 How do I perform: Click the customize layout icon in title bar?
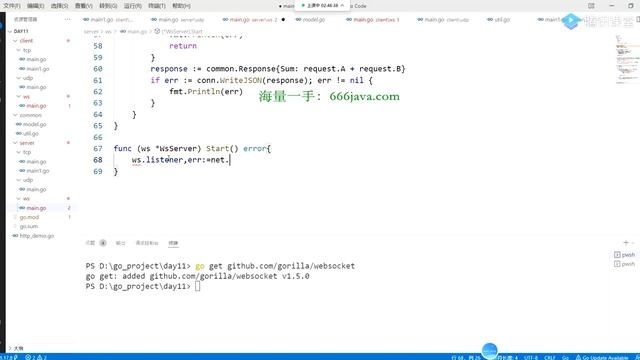591,6
